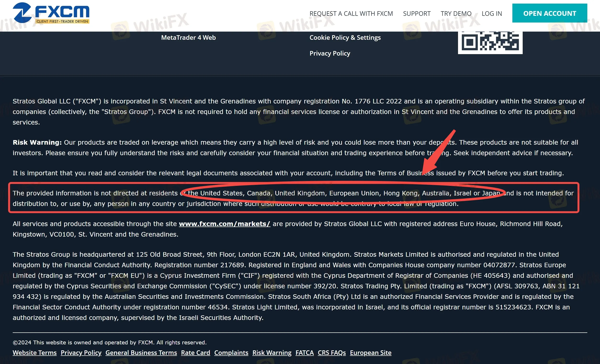This screenshot has height=364, width=600.
Task: Open MetaTrader 4 Web link
Action: coord(188,38)
